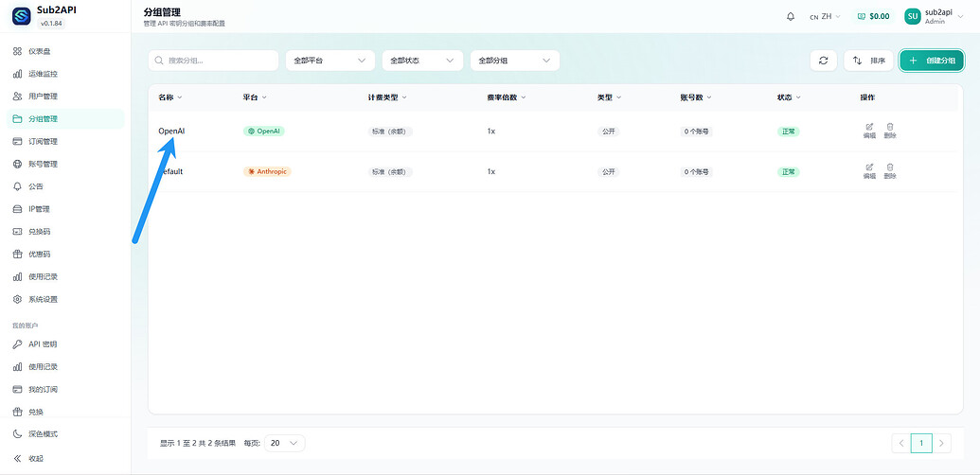Click the orange Anthropic platform badge
Viewport: 980px width, 475px height.
[x=267, y=171]
